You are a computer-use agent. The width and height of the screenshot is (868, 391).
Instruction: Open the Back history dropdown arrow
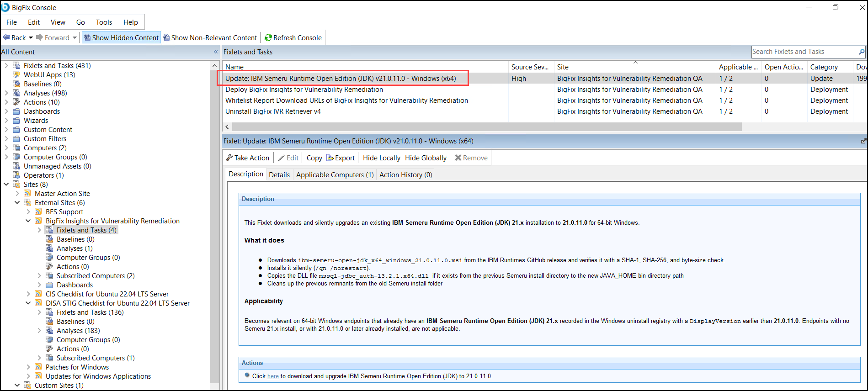tap(31, 37)
